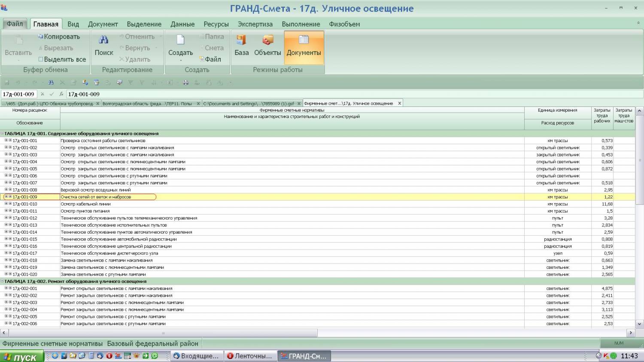This screenshot has height=362, width=644.
Task: Switch to the Экспертиза ribbon tab
Action: (x=255, y=24)
